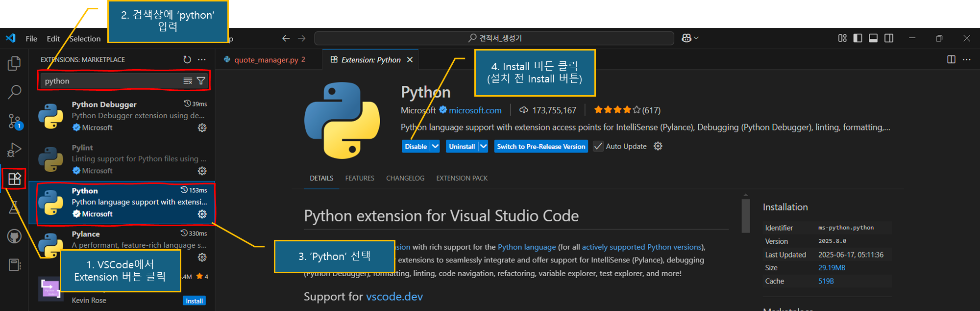
Task: Open Python Debugger manage gear
Action: (202, 128)
